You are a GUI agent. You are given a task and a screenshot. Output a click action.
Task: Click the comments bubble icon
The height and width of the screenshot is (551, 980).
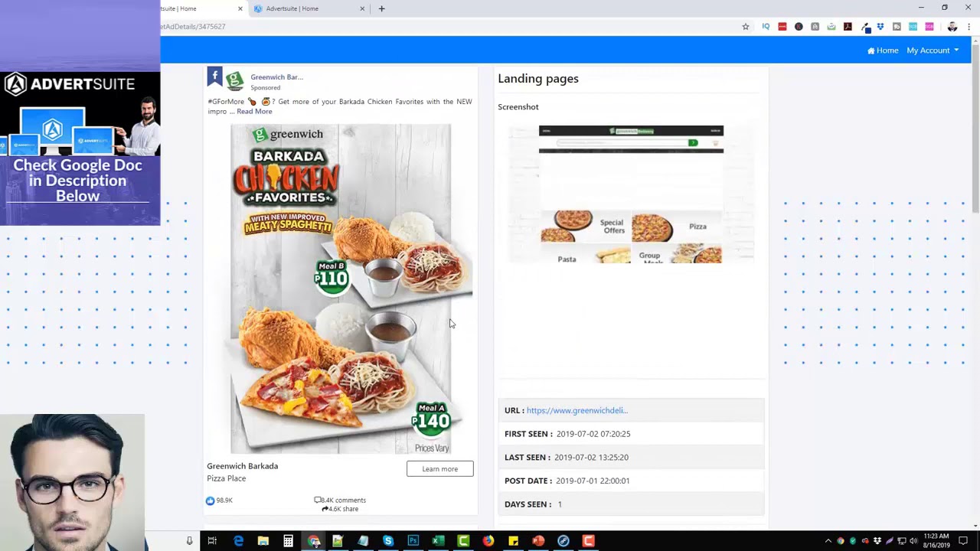318,500
